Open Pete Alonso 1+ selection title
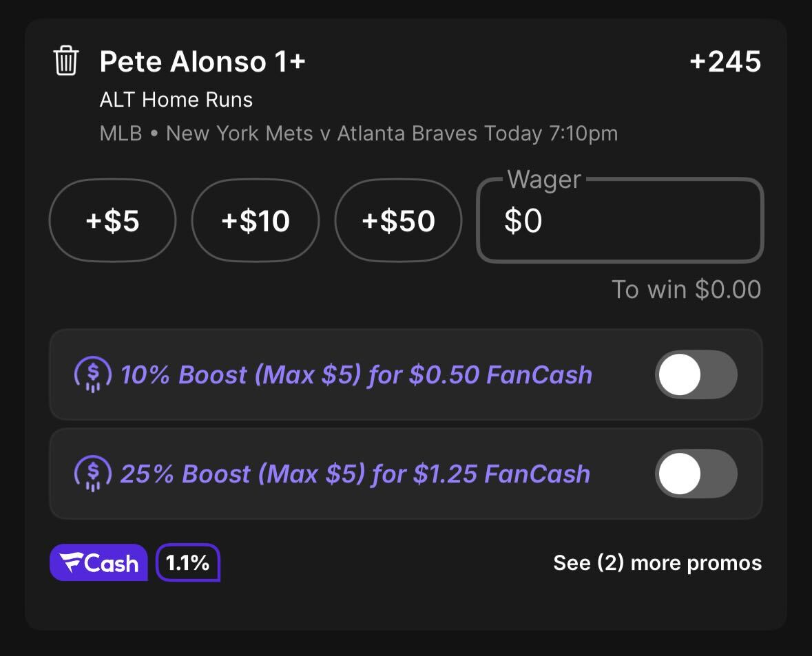This screenshot has height=656, width=812. click(x=202, y=62)
